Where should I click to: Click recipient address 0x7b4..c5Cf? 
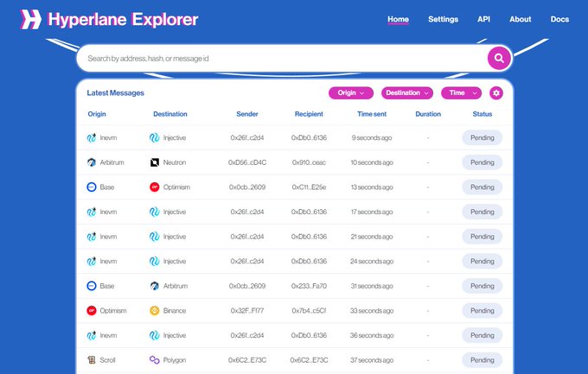(309, 311)
